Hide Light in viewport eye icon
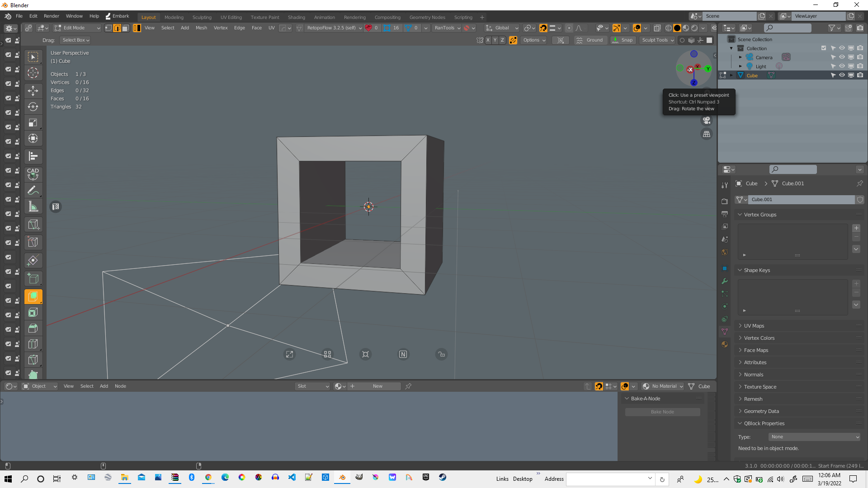868x488 pixels. [842, 66]
